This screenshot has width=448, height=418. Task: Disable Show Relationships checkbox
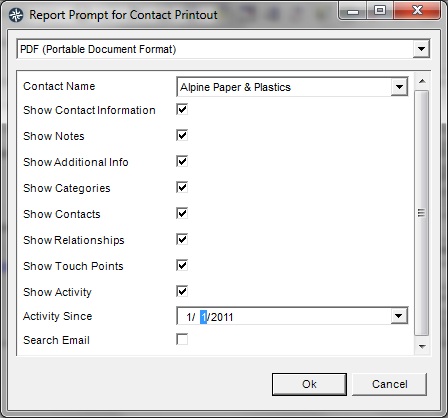182,239
